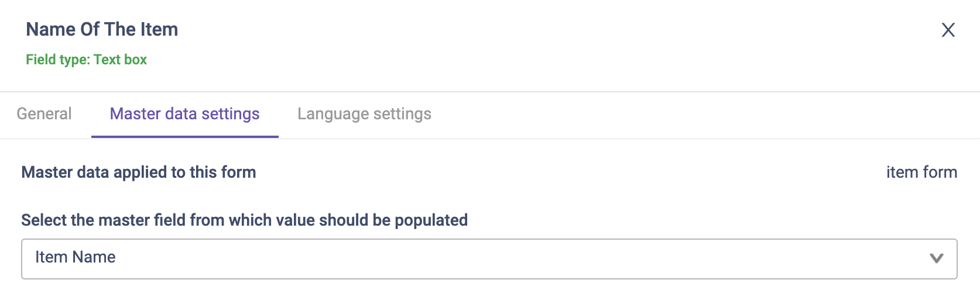Click the green Field type label
The image size is (980, 297).
58,60
